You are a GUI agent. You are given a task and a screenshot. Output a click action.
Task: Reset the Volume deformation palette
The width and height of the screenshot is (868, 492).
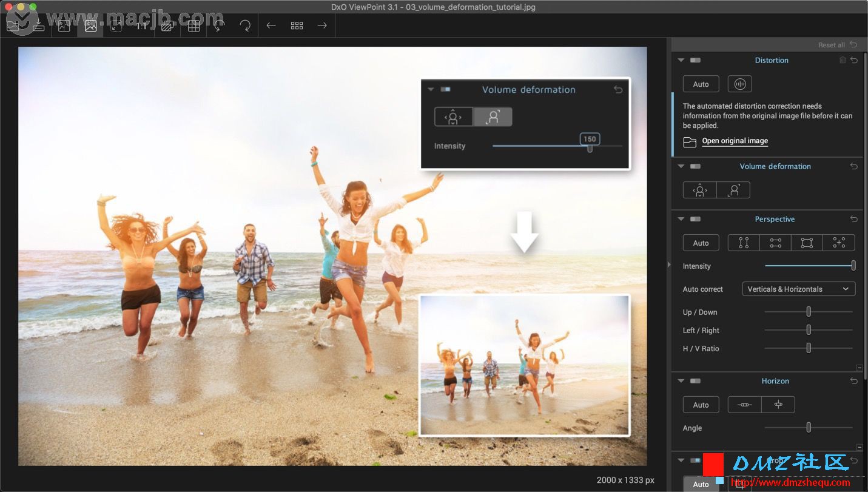854,166
